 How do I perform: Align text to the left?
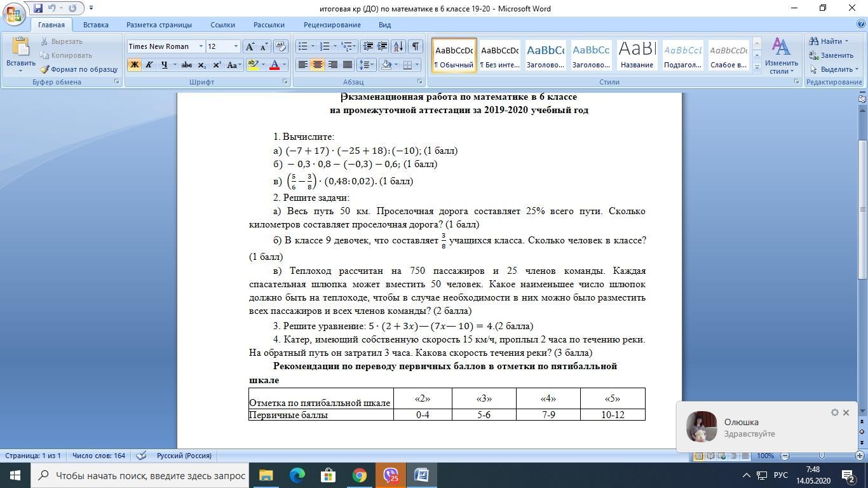coord(303,65)
